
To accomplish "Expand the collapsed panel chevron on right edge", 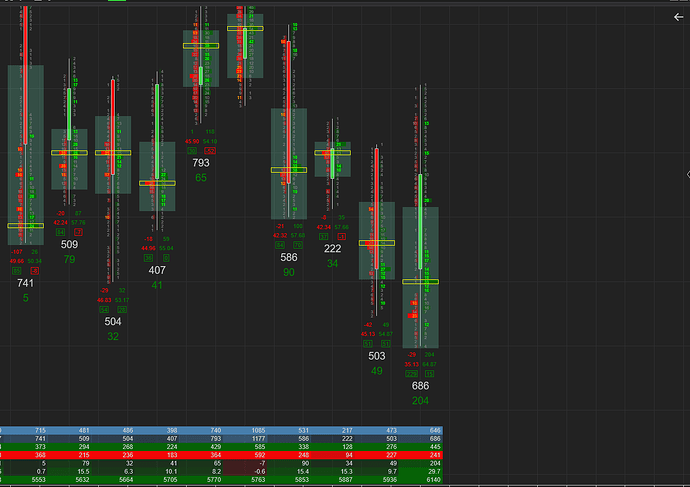I will tap(688, 175).
